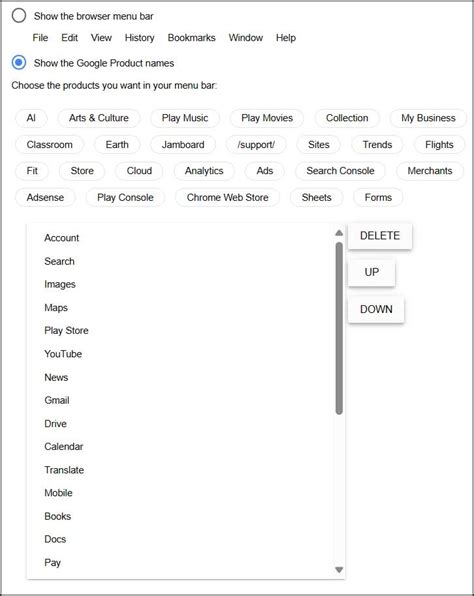This screenshot has height=596, width=474.
Task: Select 'Maps' in the product list
Action: [181, 308]
